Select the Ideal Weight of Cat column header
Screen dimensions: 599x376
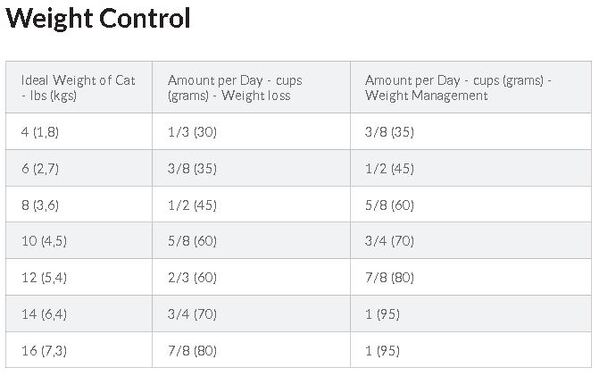(78, 88)
